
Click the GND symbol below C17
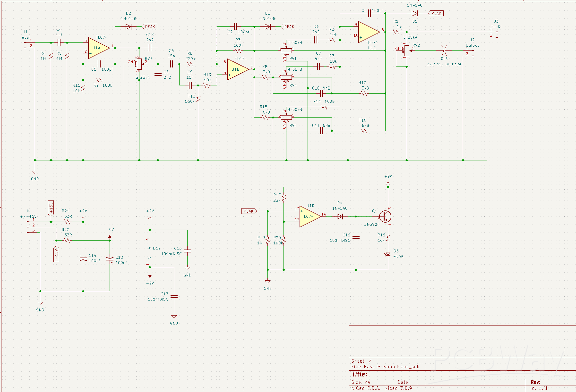click(x=174, y=317)
